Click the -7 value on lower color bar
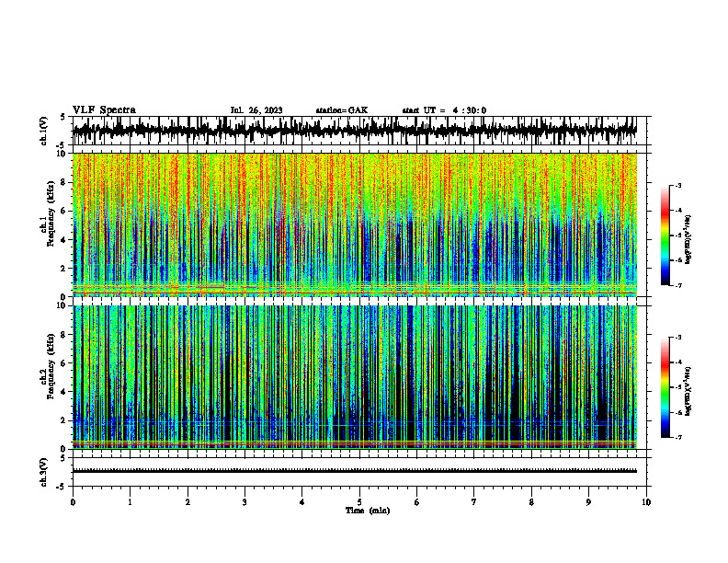728x563 pixels. tap(677, 438)
